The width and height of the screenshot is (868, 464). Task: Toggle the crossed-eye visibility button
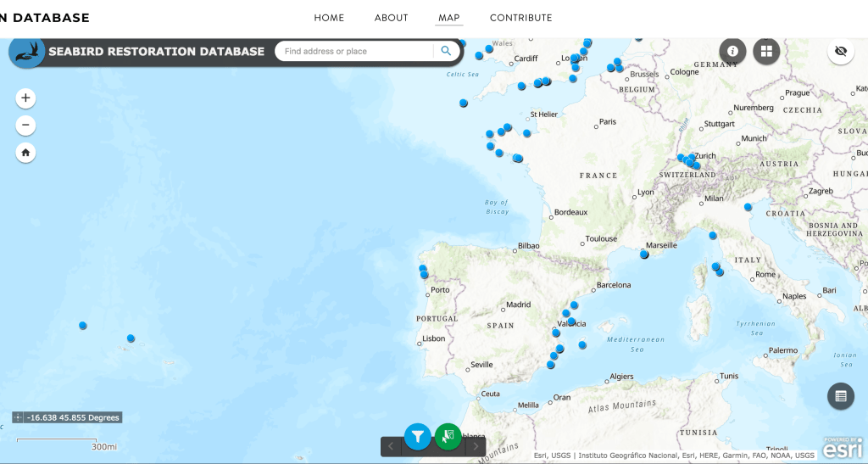pos(841,51)
